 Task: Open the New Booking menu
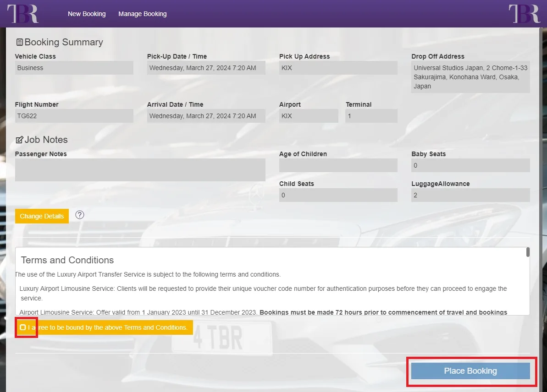coord(87,14)
